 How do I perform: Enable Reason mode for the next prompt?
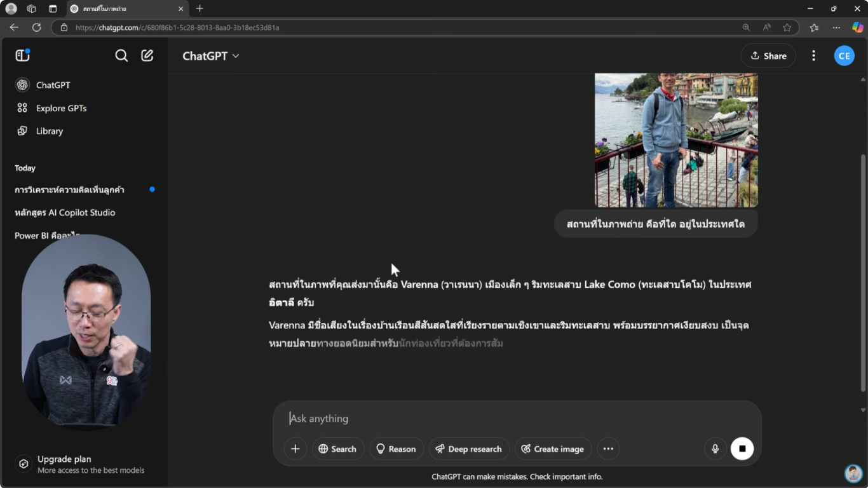point(396,449)
